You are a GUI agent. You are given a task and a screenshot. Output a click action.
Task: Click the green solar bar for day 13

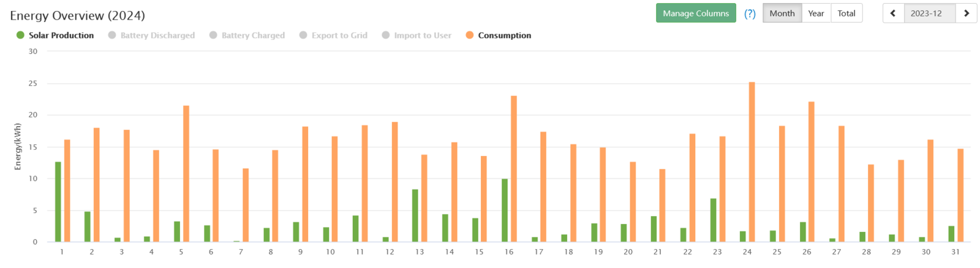[415, 215]
